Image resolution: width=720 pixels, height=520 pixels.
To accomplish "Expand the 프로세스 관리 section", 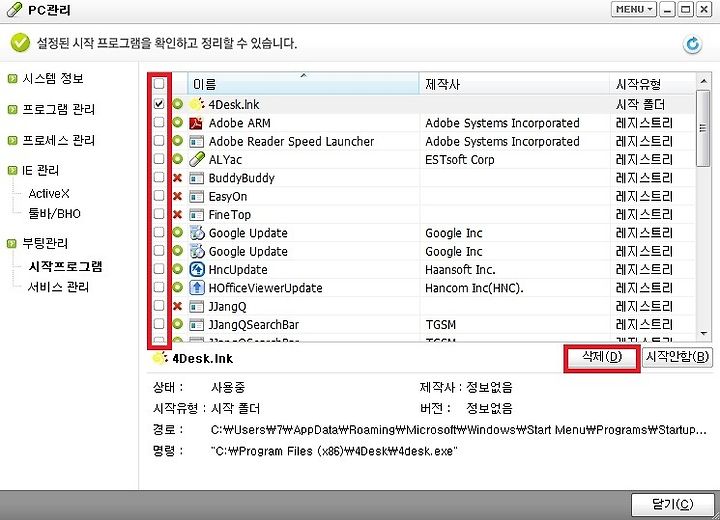I will pyautogui.click(x=12, y=141).
